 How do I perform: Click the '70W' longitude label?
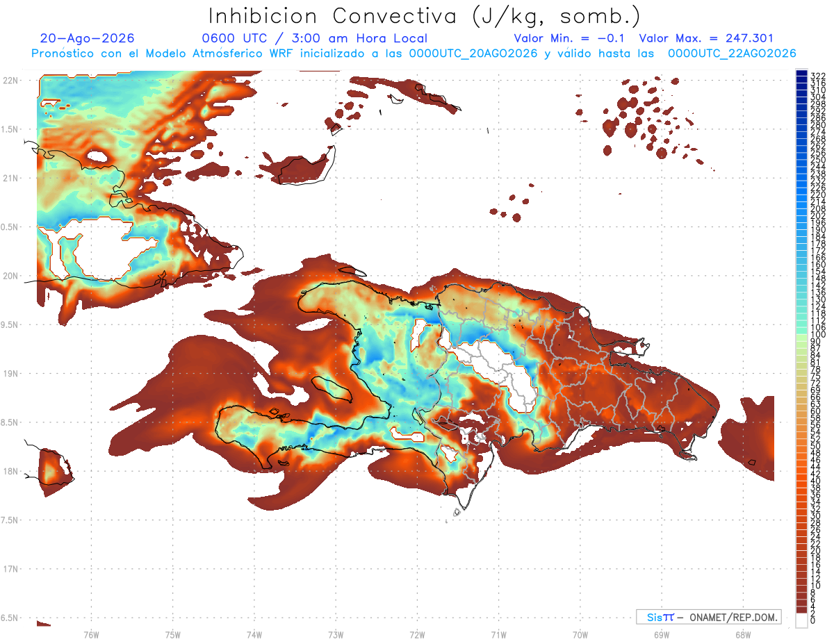click(x=580, y=634)
